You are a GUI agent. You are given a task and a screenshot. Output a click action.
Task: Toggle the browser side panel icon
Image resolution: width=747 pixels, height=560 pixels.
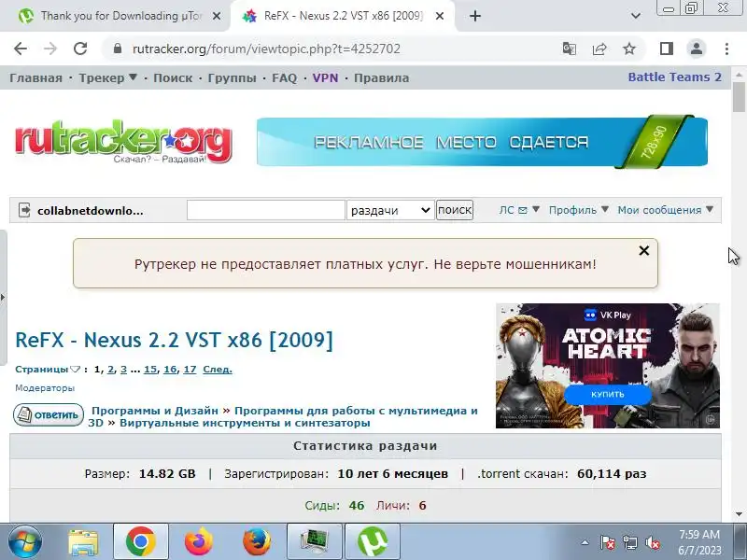(x=667, y=49)
